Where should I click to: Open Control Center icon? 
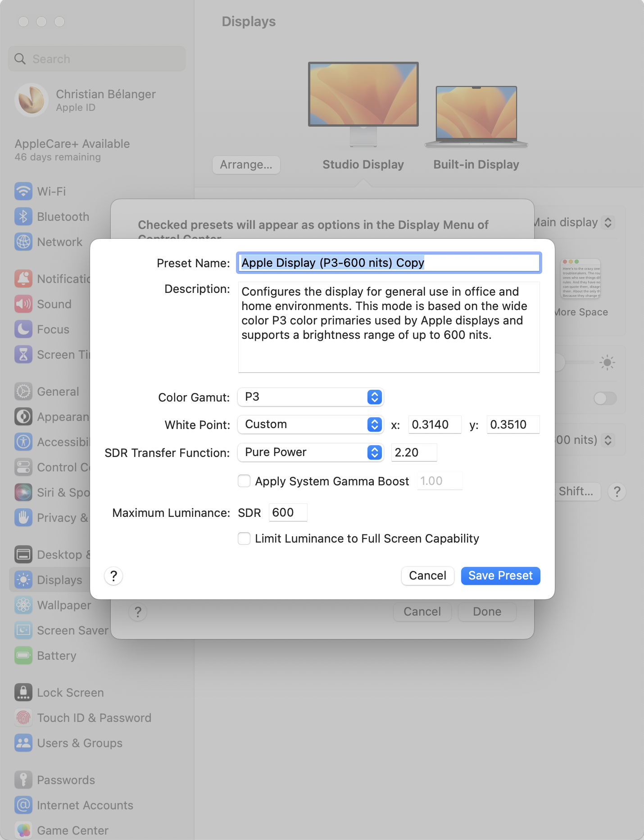click(23, 467)
